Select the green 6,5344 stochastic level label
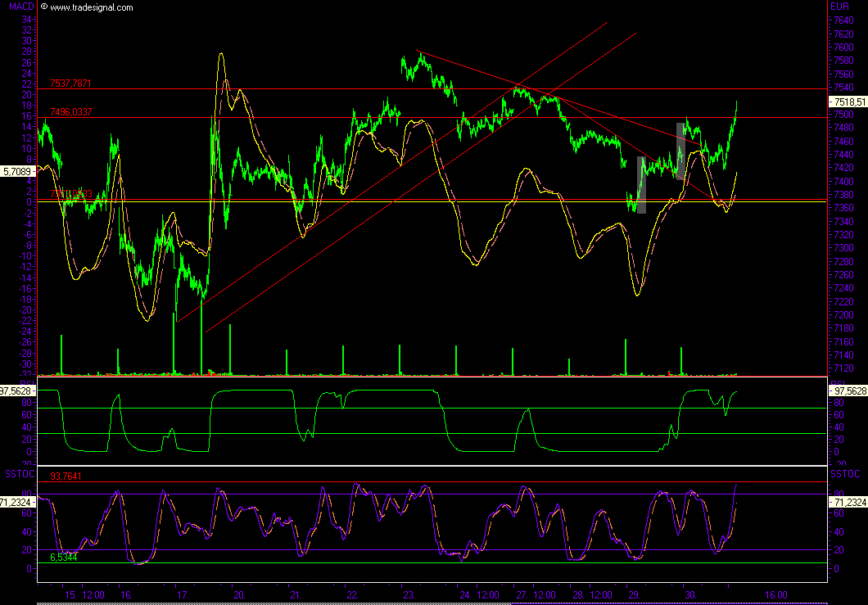Viewport: 868px width, 605px height. [x=64, y=557]
